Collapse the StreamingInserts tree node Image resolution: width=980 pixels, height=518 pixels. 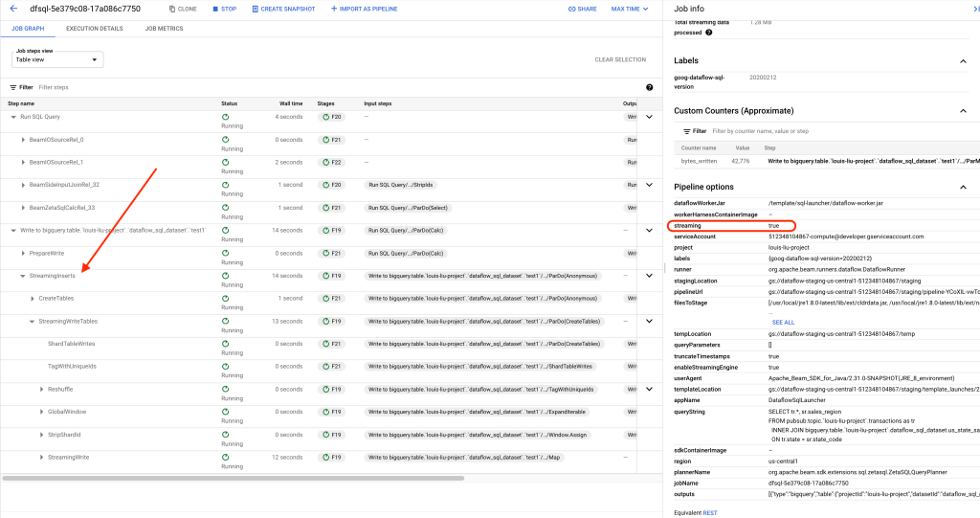23,276
